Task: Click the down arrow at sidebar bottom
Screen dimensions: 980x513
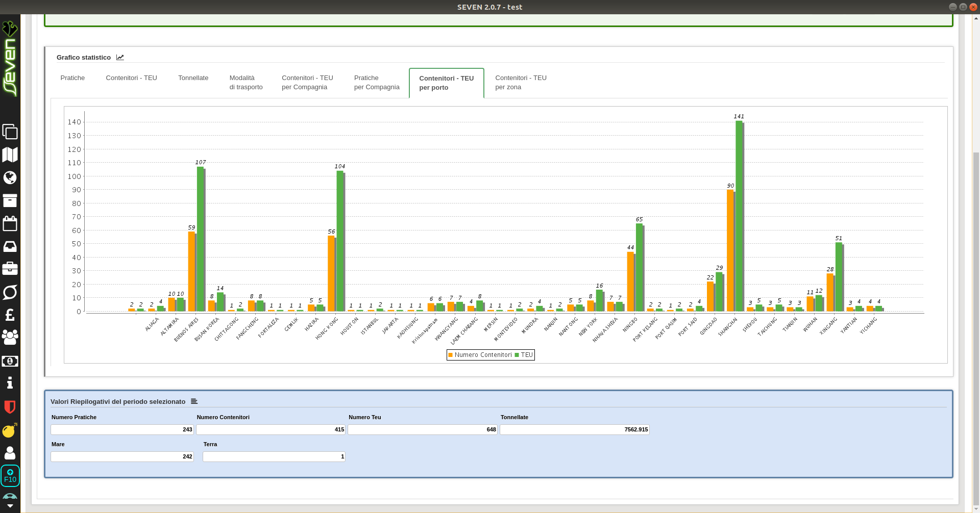Action: point(10,506)
